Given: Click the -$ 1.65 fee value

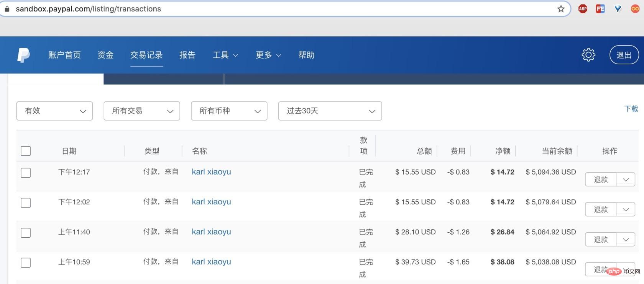Looking at the screenshot, I should point(458,262).
